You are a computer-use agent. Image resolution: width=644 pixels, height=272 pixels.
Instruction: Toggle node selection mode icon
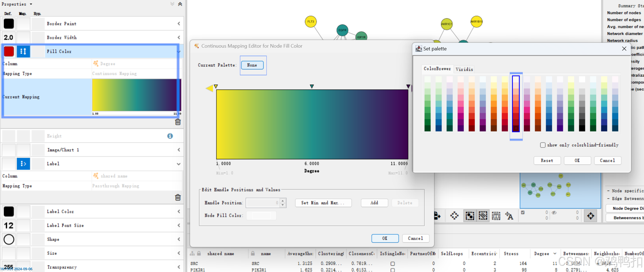pyautogui.click(x=470, y=216)
